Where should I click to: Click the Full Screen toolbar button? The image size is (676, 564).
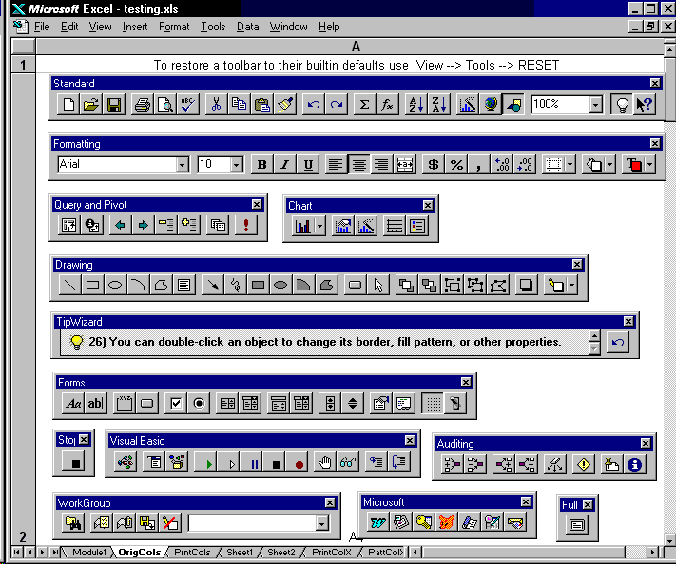point(577,525)
